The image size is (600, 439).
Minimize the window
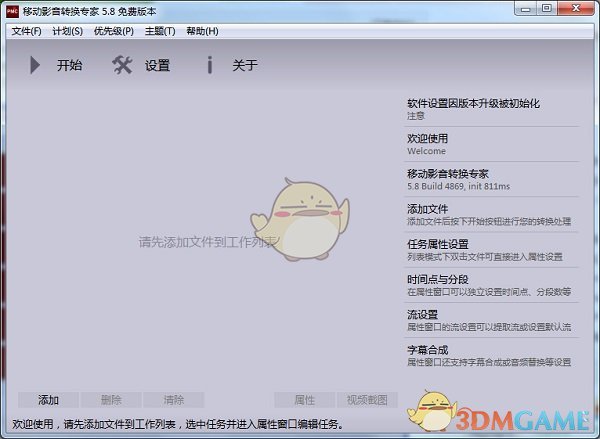526,8
